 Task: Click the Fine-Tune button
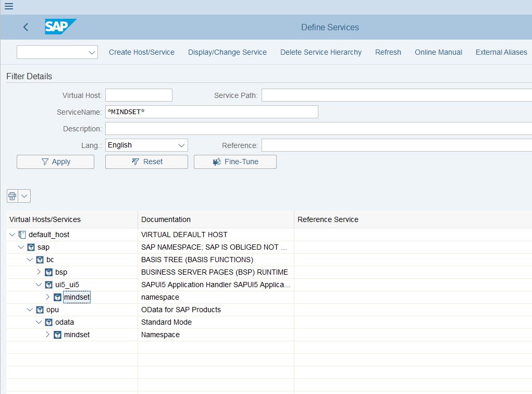click(235, 162)
